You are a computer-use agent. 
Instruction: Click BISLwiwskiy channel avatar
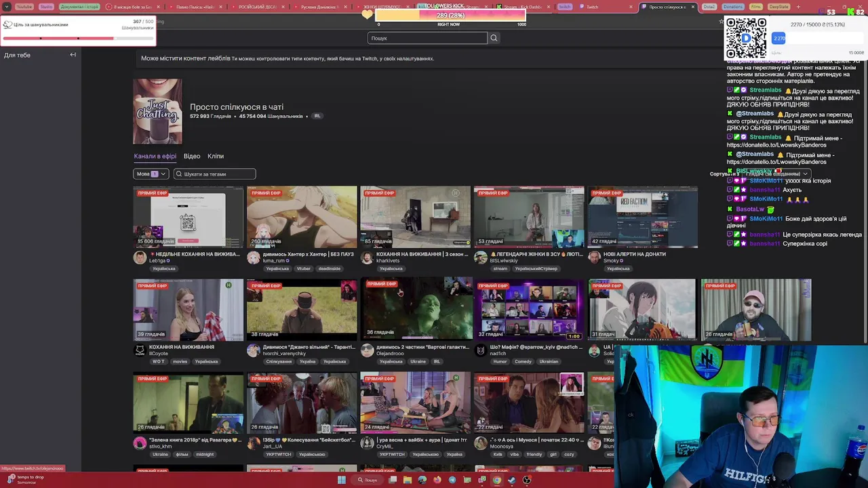(480, 258)
